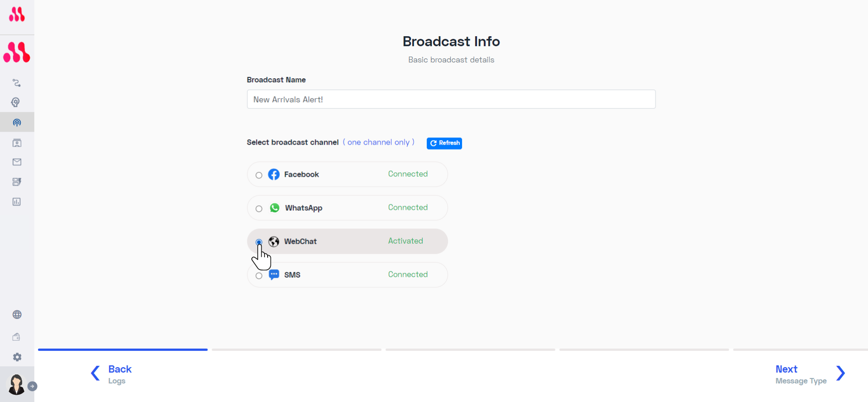Click the Broadcast Info heading
Image resolution: width=868 pixels, height=402 pixels.
(451, 42)
